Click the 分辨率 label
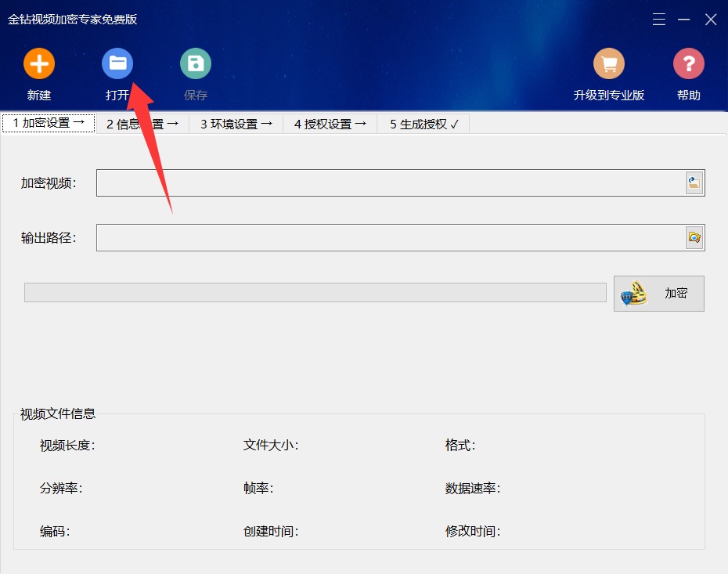This screenshot has height=574, width=728. tap(61, 488)
